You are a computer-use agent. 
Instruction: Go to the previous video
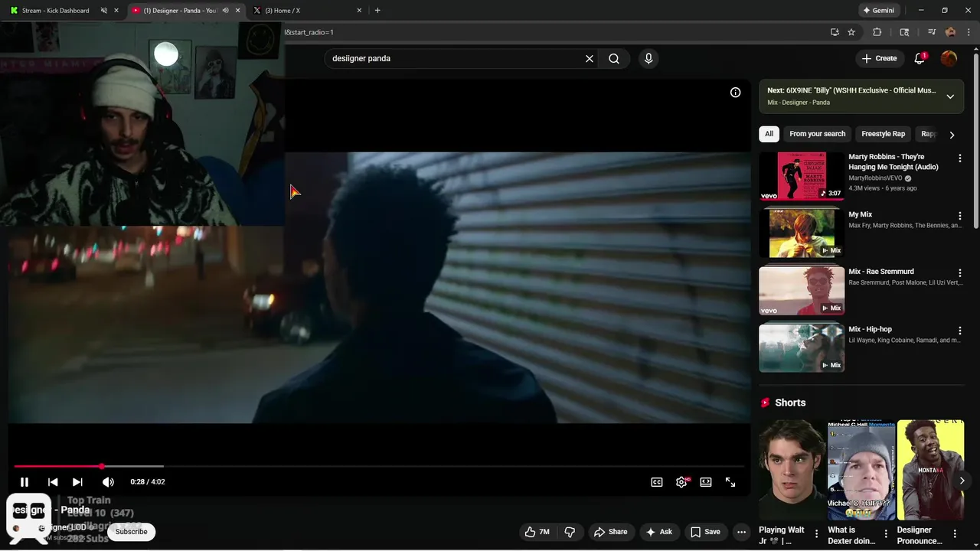[53, 482]
